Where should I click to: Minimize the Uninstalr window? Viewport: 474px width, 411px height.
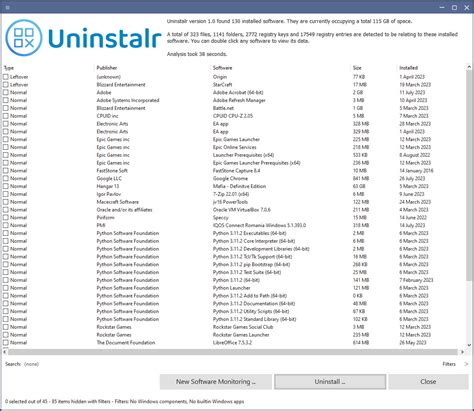(x=442, y=7)
